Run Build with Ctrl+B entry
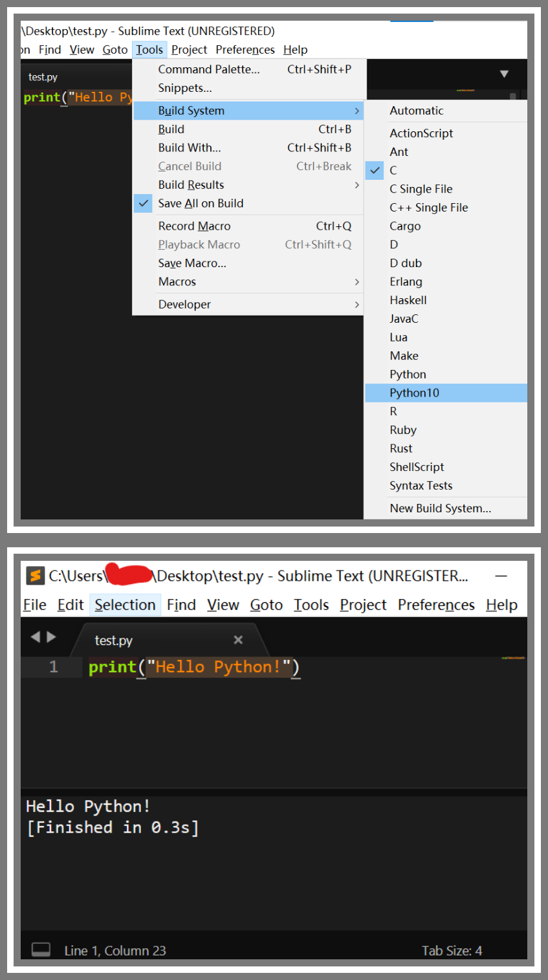 [x=249, y=129]
